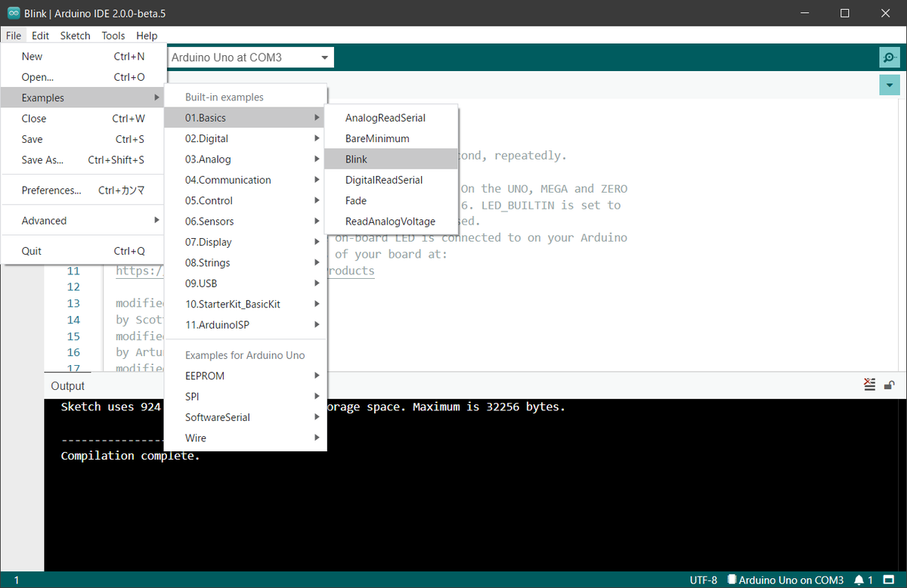Expand the 11.ArduinoISP submenu
Image resolution: width=907 pixels, height=588 pixels.
click(246, 324)
